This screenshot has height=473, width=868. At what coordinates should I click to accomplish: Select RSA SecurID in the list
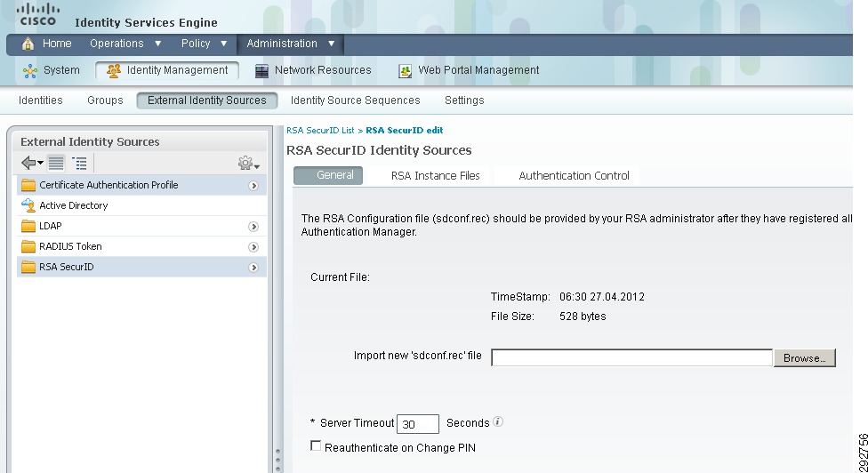click(x=141, y=268)
